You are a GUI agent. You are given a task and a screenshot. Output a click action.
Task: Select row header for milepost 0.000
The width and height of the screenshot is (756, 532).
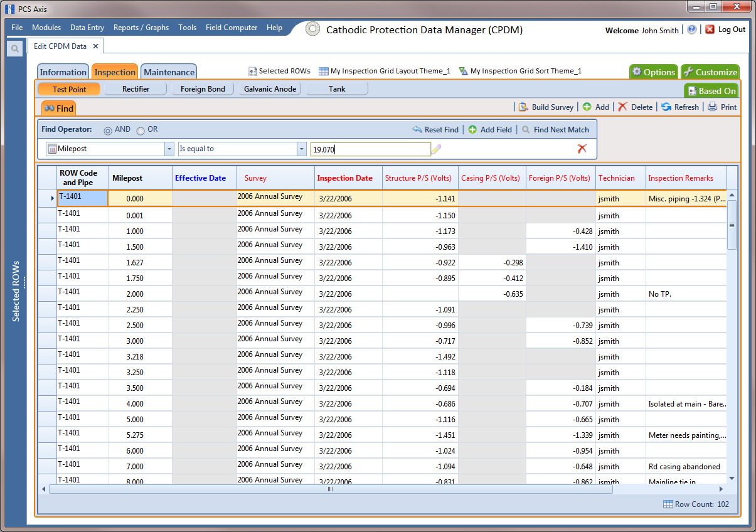click(47, 198)
